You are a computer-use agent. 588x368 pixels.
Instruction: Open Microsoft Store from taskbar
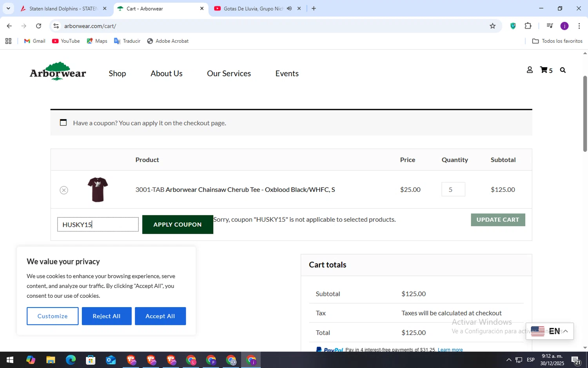(91, 360)
